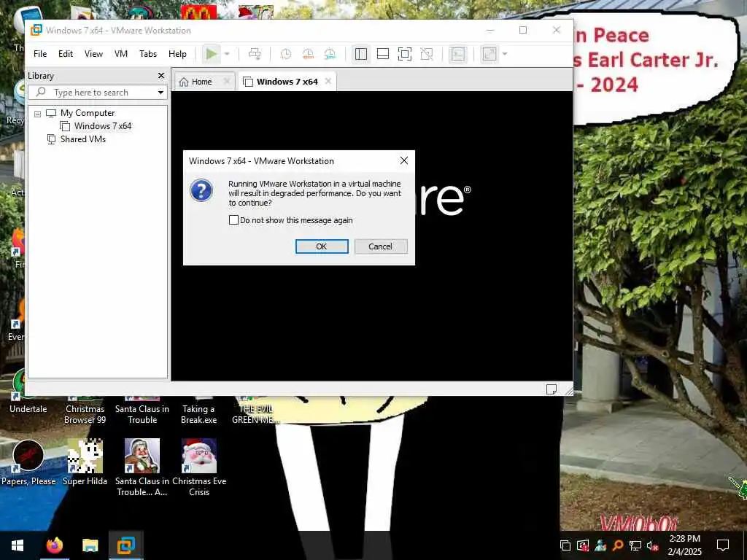Collapse the My Computer tree node

[x=38, y=114]
